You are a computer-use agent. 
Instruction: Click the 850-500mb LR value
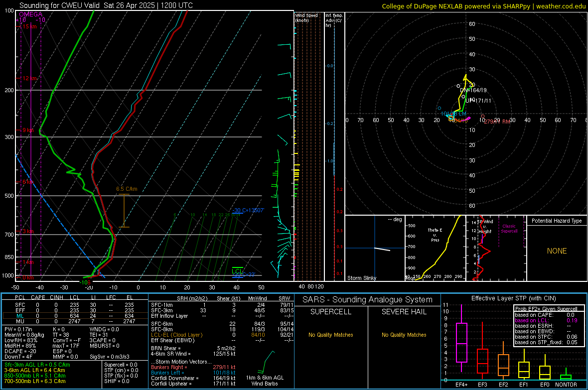pyautogui.click(x=35, y=376)
